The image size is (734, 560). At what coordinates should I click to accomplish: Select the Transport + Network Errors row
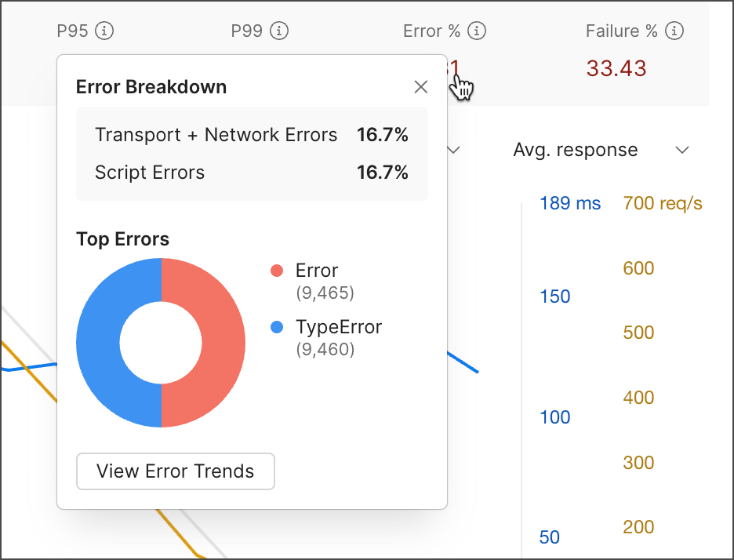251,135
